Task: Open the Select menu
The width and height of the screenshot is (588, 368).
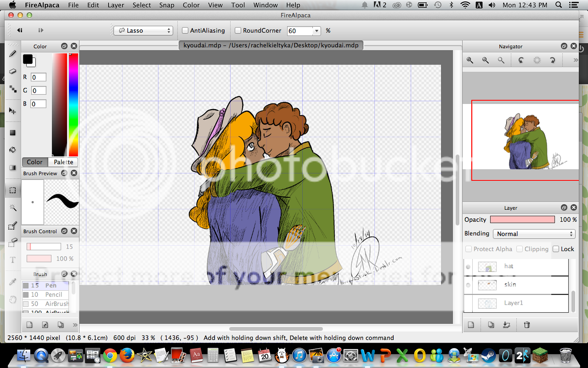Action: pyautogui.click(x=142, y=5)
